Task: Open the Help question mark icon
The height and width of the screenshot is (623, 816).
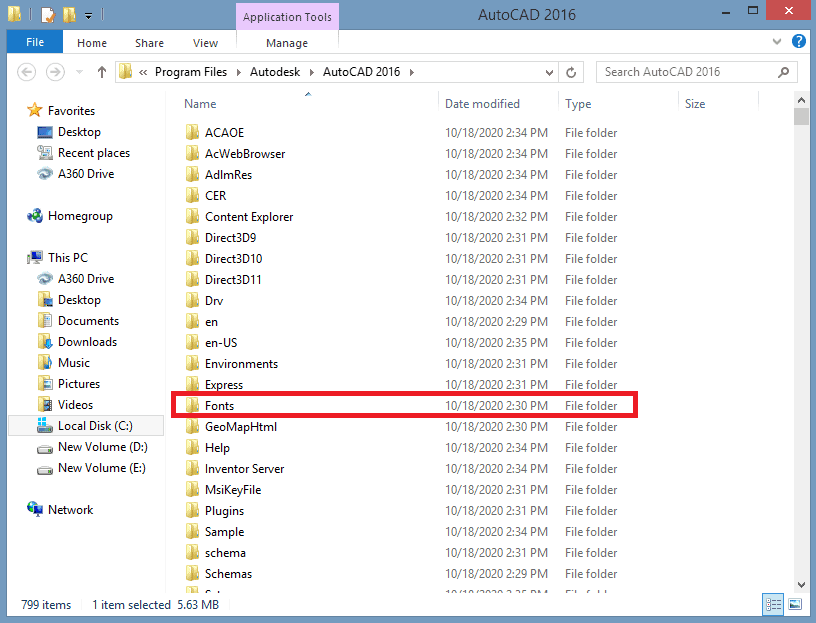Action: click(x=798, y=41)
